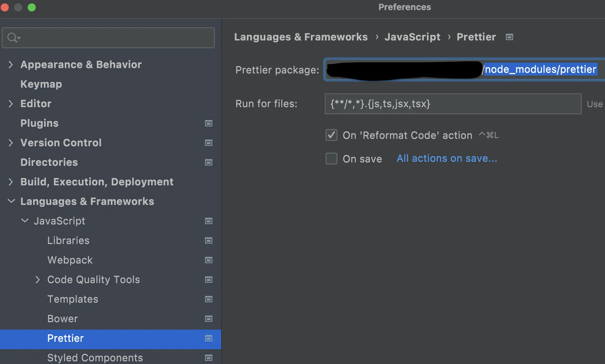This screenshot has width=605, height=364.
Task: Select Styled Components settings item
Action: click(x=95, y=358)
